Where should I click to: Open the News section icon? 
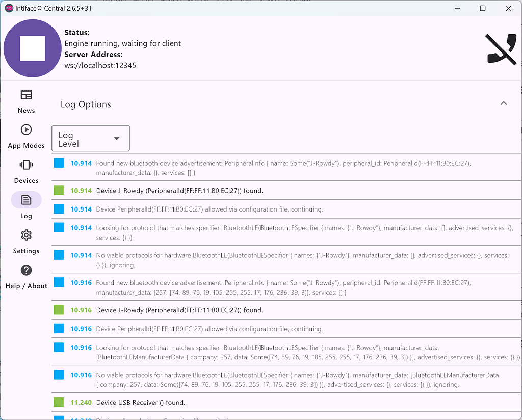click(26, 95)
